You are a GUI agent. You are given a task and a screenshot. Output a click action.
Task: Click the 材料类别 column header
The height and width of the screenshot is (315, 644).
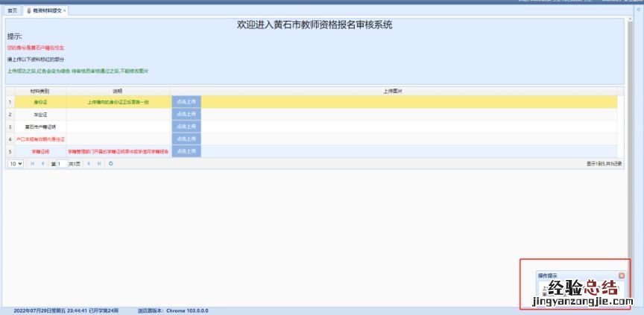point(40,91)
